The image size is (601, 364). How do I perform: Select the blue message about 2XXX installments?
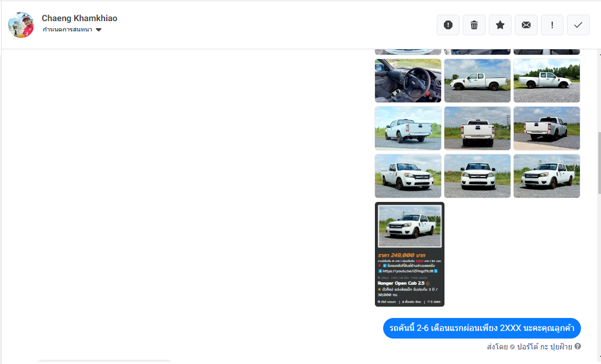(482, 328)
